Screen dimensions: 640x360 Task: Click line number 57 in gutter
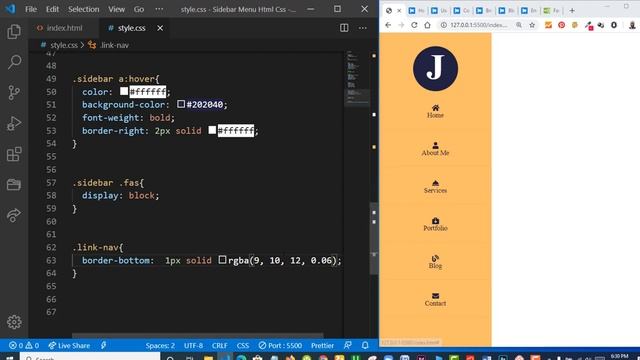coord(51,182)
